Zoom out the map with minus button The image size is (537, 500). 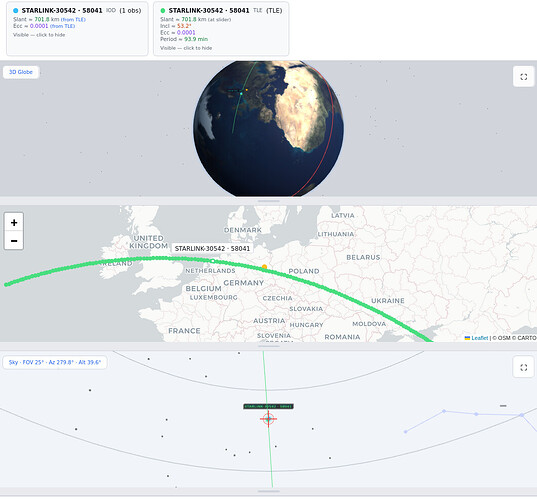[x=14, y=241]
